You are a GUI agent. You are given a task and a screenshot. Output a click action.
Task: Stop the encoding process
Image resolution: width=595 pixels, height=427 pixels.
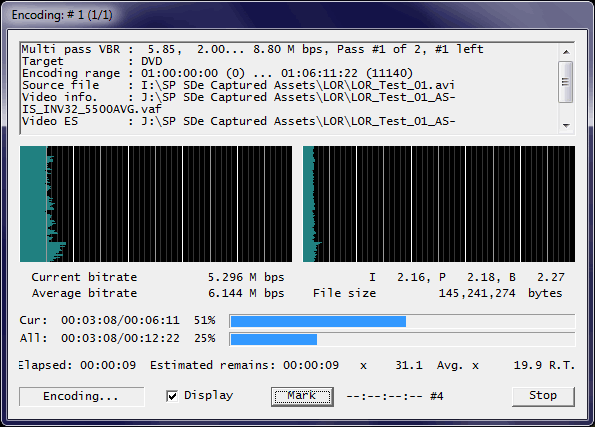pyautogui.click(x=543, y=396)
